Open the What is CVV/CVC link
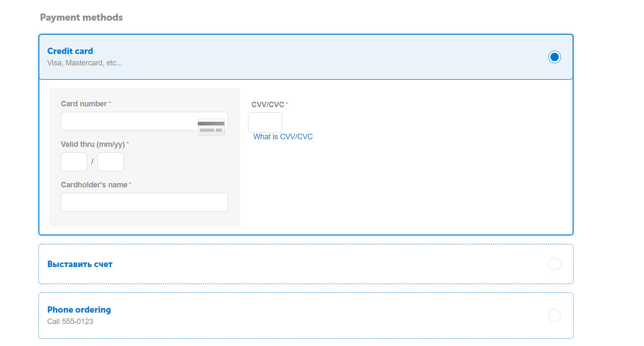644x346 pixels. (x=283, y=137)
